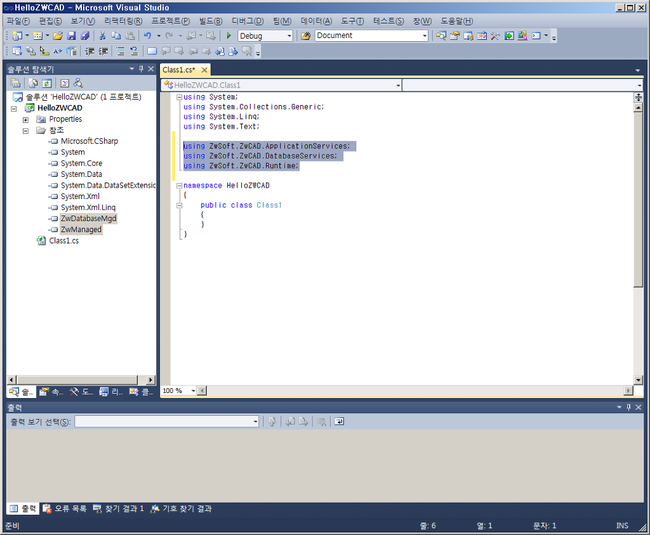Click the Find in Files icon beside Document box
Screen dimensions: 650x535
[x=306, y=36]
